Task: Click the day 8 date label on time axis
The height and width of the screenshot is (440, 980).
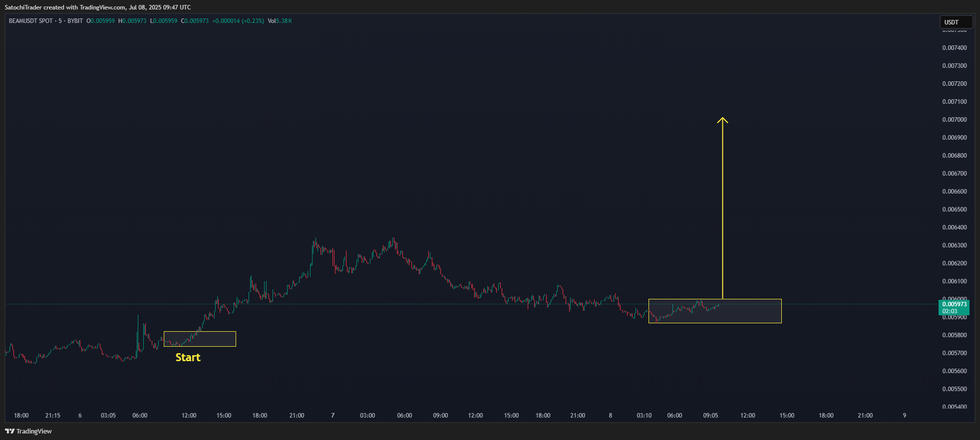Action: pyautogui.click(x=611, y=416)
